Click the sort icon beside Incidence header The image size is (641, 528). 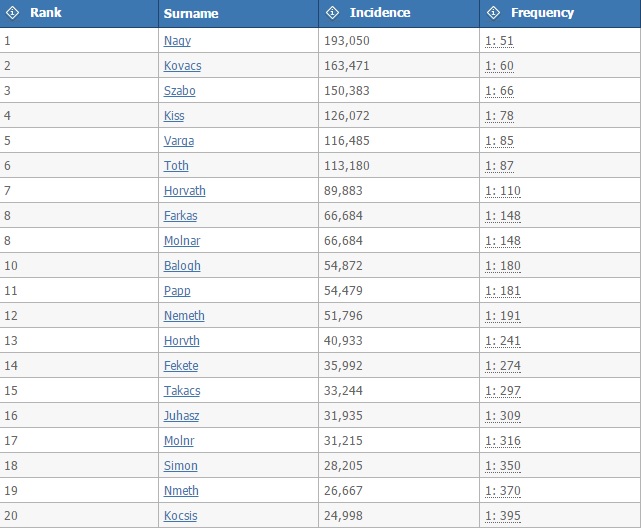(x=333, y=13)
